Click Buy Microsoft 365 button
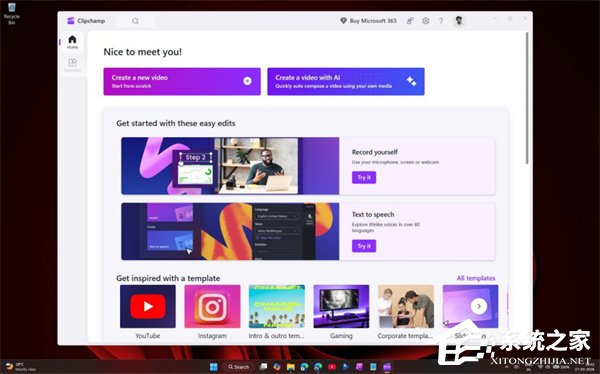 (368, 21)
